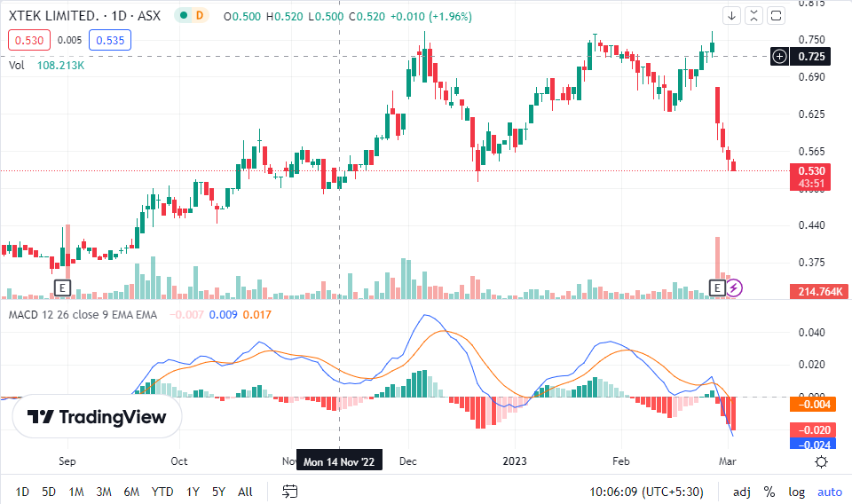Screen dimensions: 852x504
Task: Toggle the percent scale option
Action: (x=769, y=491)
